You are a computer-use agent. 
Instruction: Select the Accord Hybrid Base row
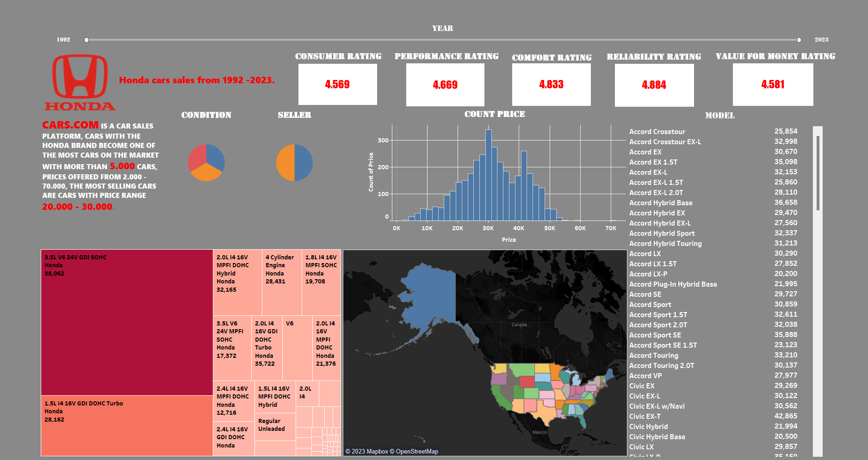(x=713, y=203)
